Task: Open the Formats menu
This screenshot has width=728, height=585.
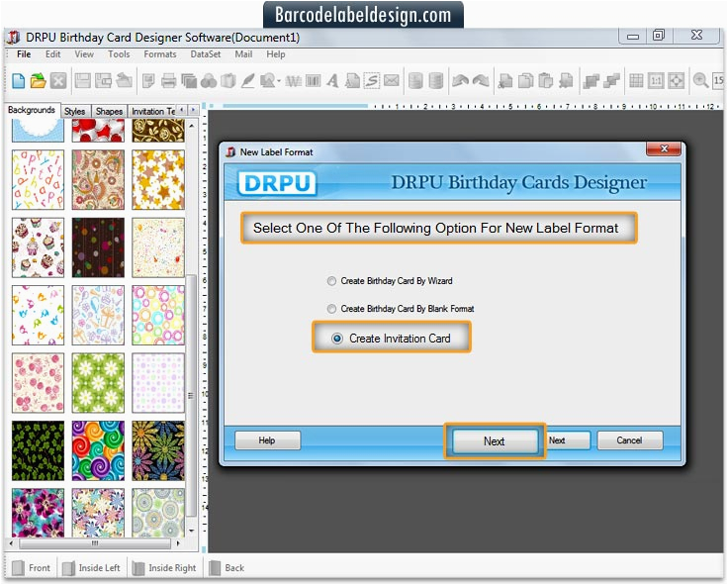Action: [x=159, y=54]
